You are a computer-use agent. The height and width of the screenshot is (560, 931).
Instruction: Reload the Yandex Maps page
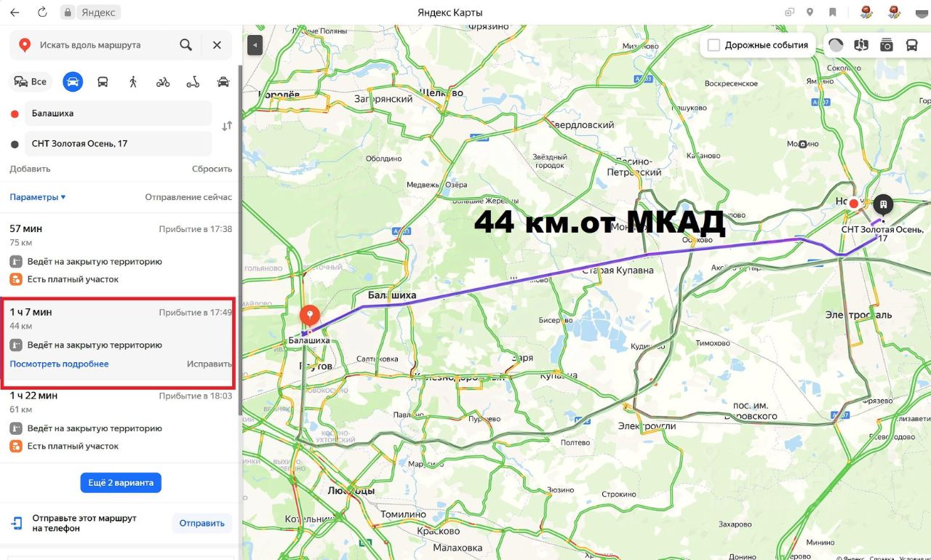point(42,12)
